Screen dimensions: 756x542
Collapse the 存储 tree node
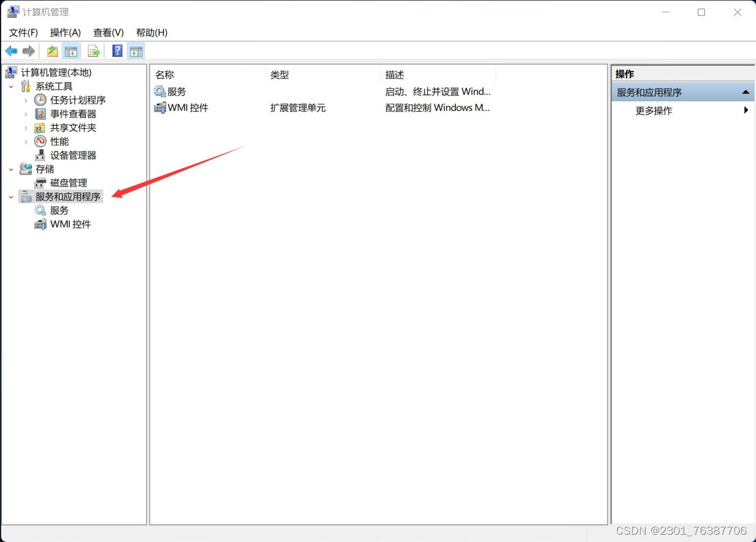point(11,169)
